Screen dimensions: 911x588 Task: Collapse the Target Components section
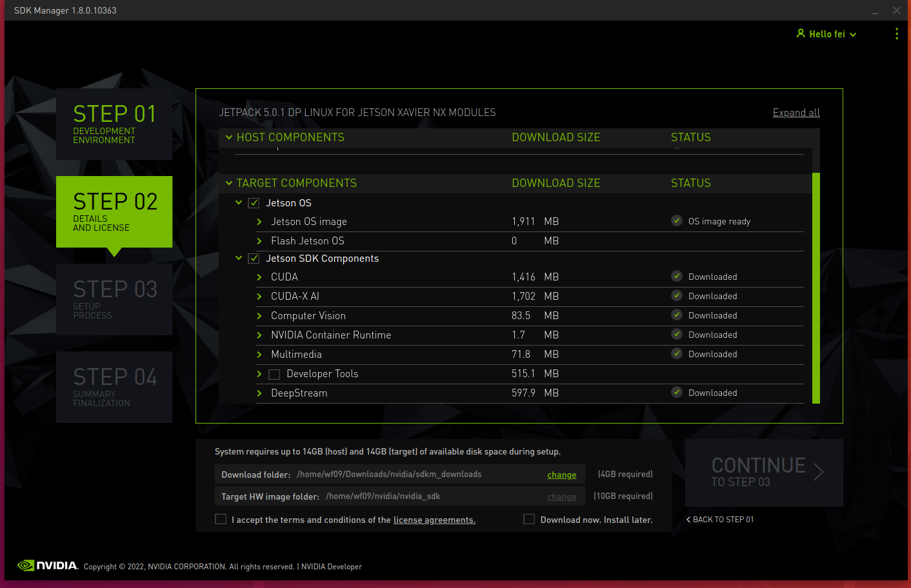click(229, 183)
